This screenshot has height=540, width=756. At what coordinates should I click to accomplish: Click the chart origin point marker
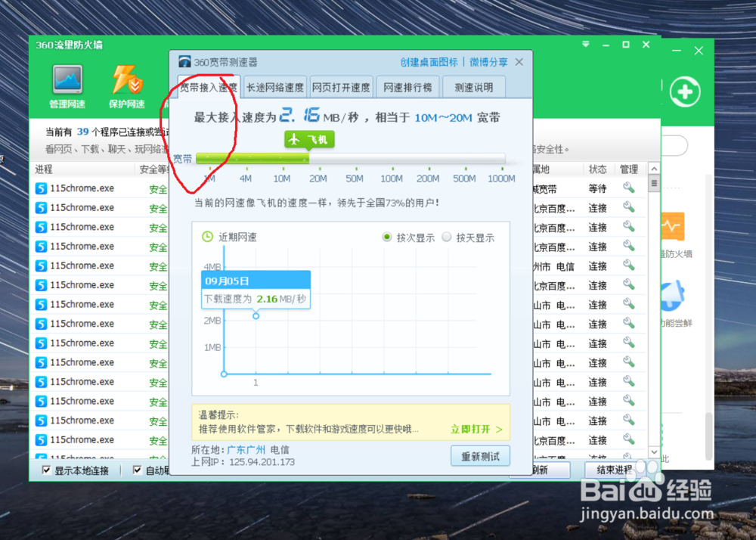click(x=224, y=374)
